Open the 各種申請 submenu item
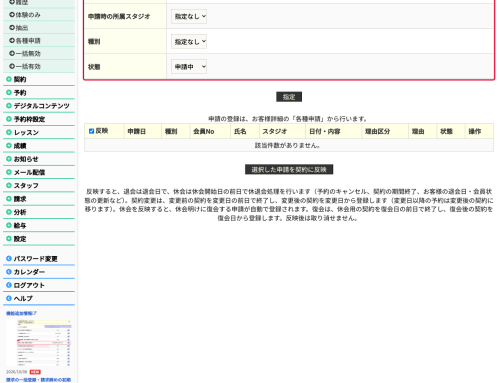This screenshot has width=500, height=383. point(28,41)
